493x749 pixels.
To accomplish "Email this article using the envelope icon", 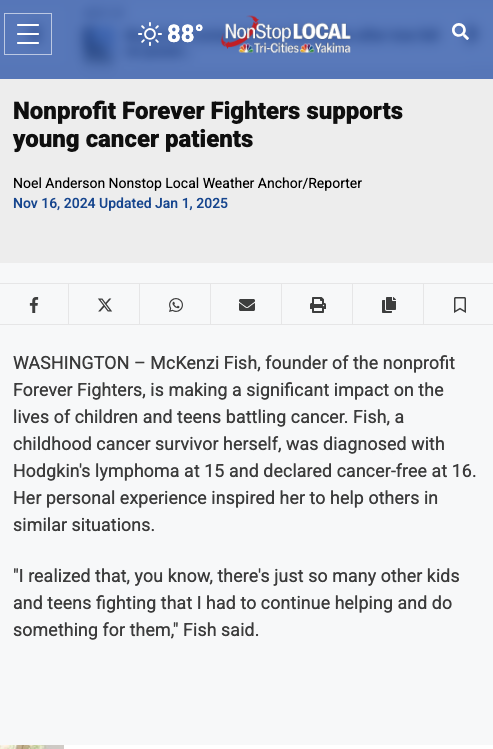I will (246, 305).
